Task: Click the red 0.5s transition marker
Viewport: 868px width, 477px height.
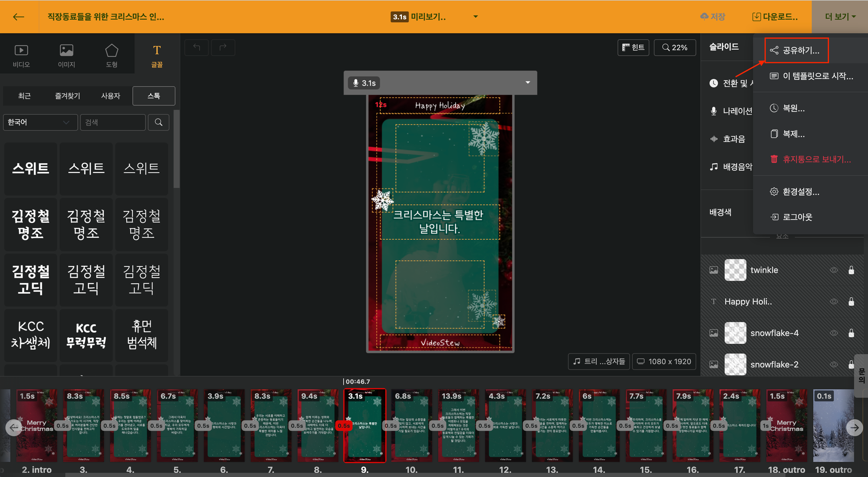Action: [344, 426]
